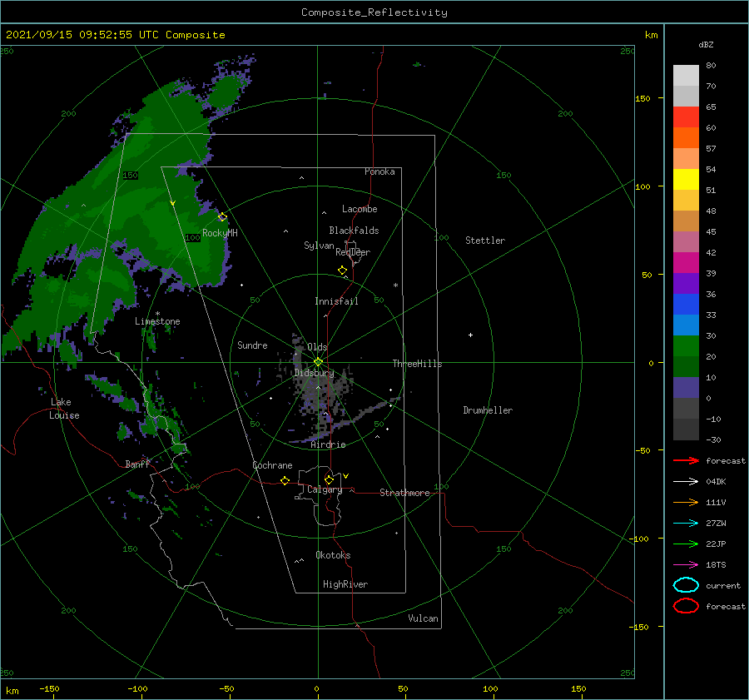The width and height of the screenshot is (749, 700).
Task: Click the Sundre town label
Action: click(x=252, y=345)
